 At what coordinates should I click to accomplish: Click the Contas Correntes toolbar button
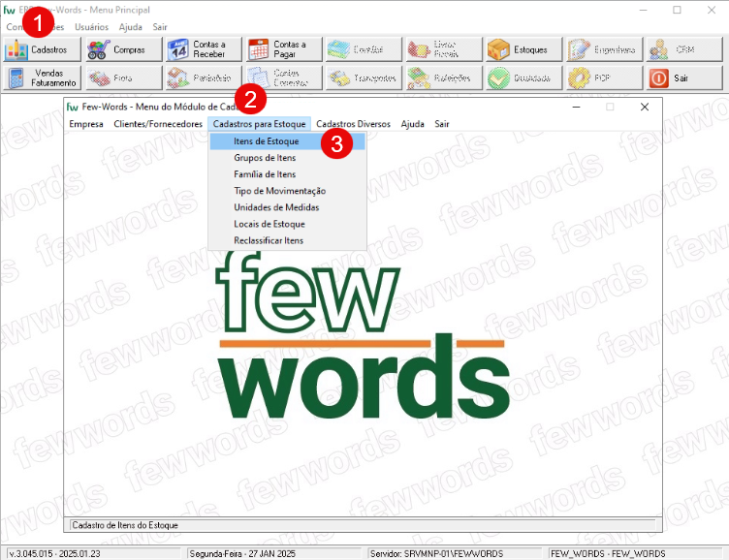tap(284, 78)
